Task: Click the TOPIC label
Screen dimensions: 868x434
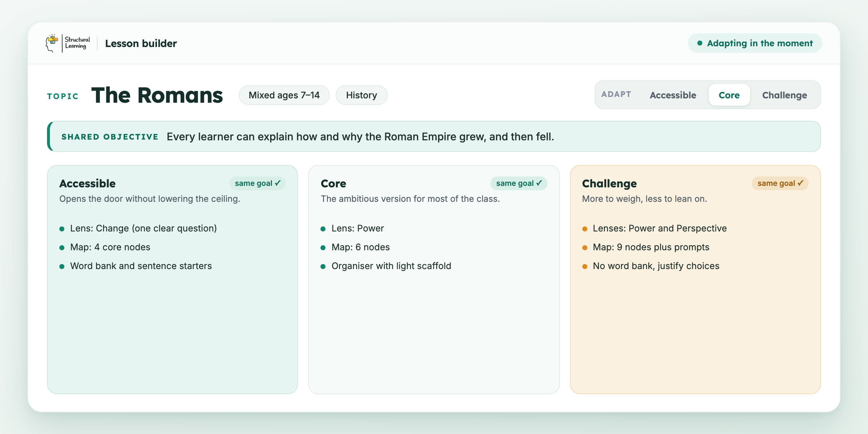Action: point(63,96)
